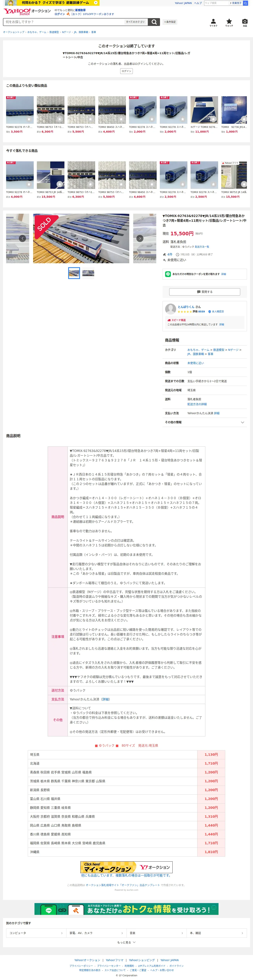This screenshot has width=253, height=980.
Task: Click the red SOLD main product image
Action: (x=81, y=238)
